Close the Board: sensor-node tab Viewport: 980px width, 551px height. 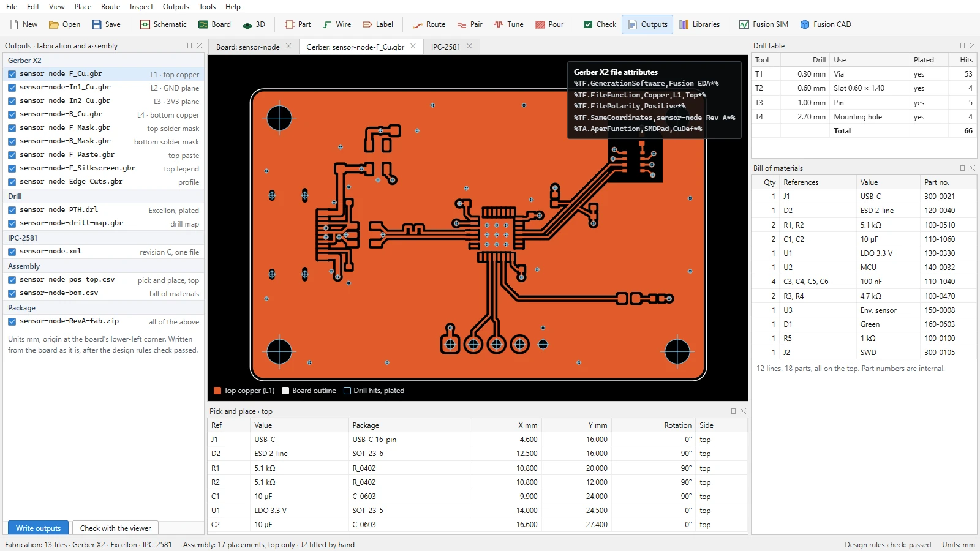pos(288,47)
